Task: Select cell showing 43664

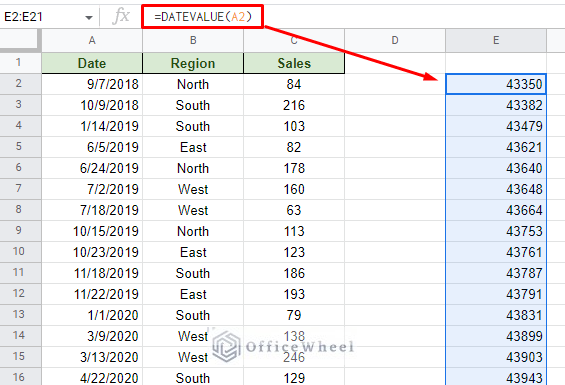Action: (496, 210)
